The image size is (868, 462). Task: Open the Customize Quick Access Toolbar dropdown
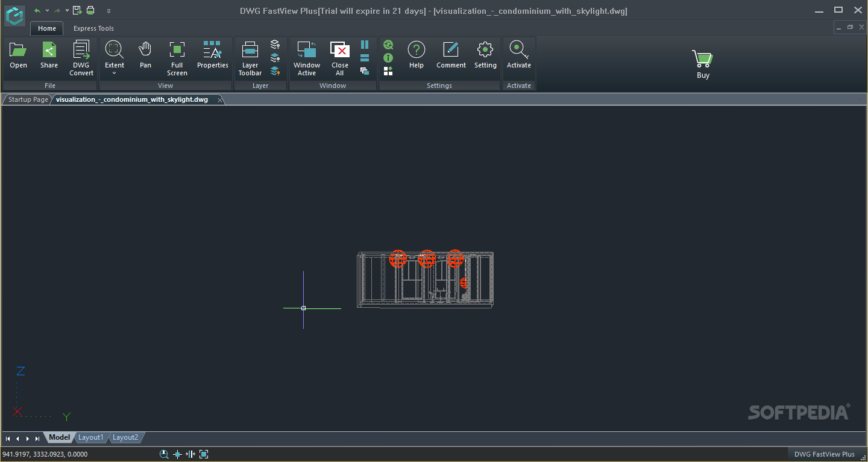click(x=108, y=10)
